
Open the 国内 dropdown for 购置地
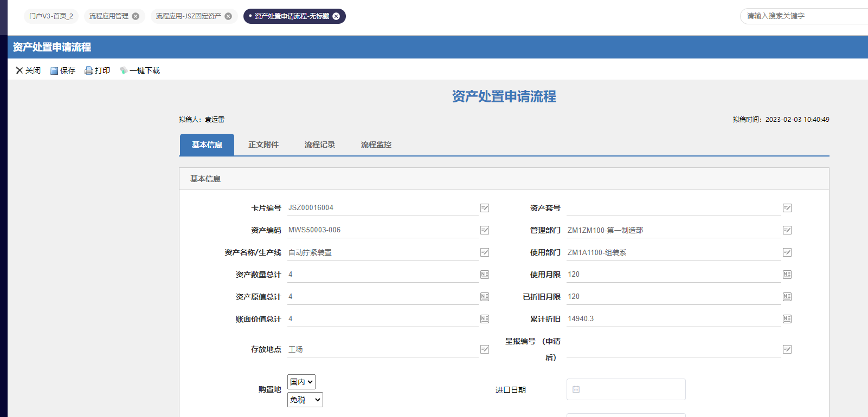click(x=301, y=382)
